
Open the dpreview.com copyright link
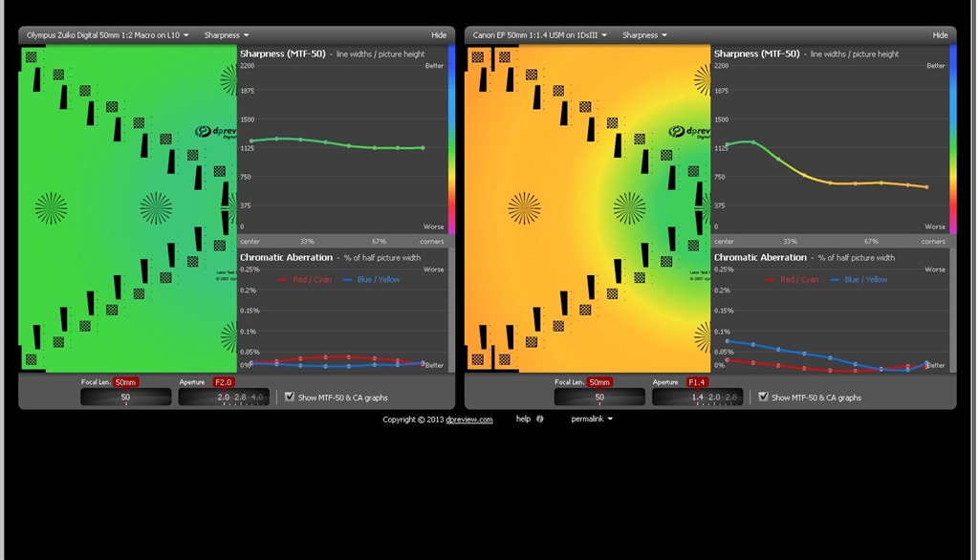click(x=468, y=420)
